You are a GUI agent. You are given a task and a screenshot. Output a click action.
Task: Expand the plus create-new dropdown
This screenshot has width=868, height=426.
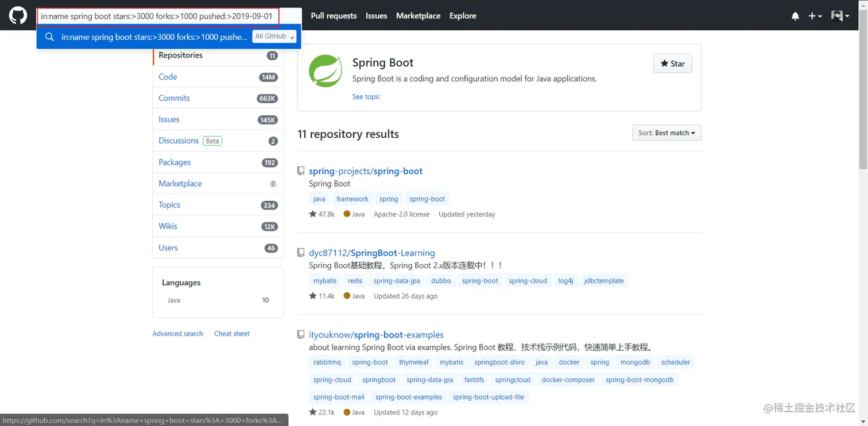tap(815, 16)
